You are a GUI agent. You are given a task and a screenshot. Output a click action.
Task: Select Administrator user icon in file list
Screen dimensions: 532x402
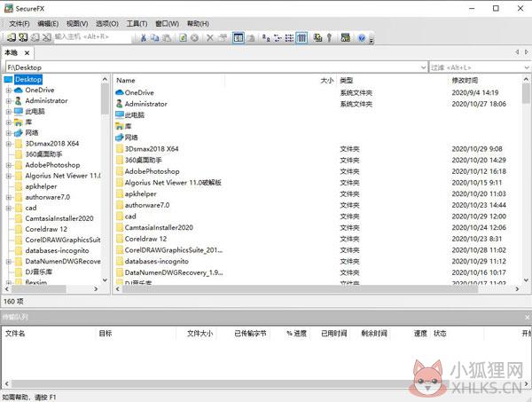point(119,104)
